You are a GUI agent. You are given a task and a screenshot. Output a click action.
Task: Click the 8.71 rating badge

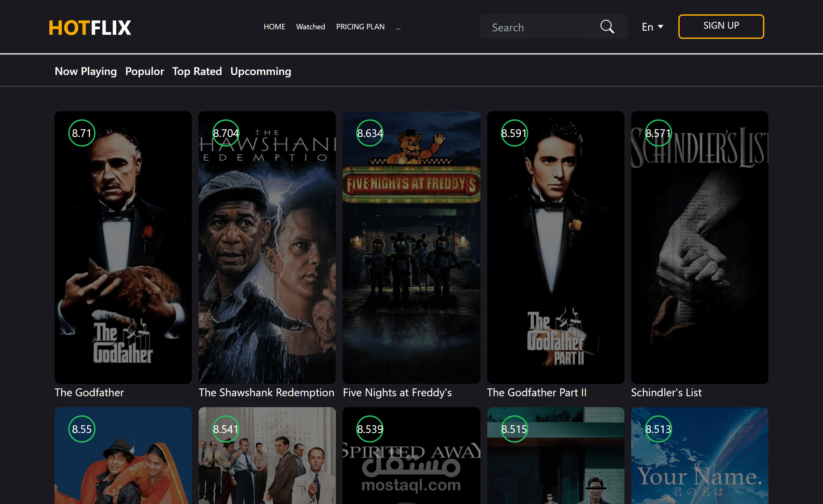pyautogui.click(x=82, y=133)
